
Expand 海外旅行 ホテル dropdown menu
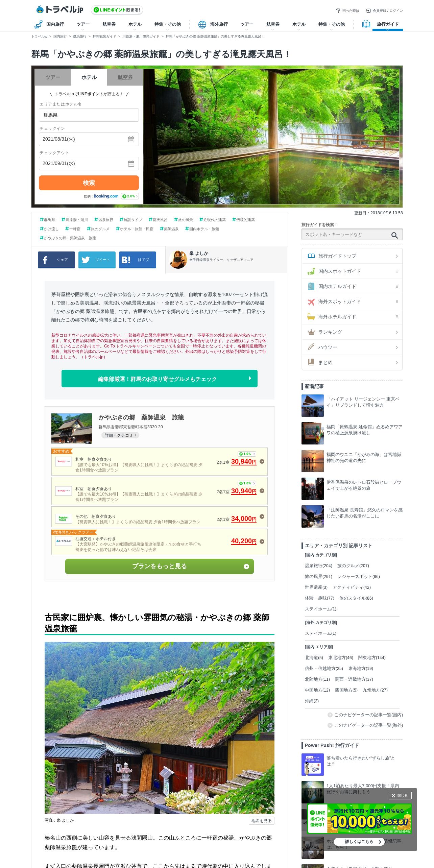pyautogui.click(x=299, y=25)
